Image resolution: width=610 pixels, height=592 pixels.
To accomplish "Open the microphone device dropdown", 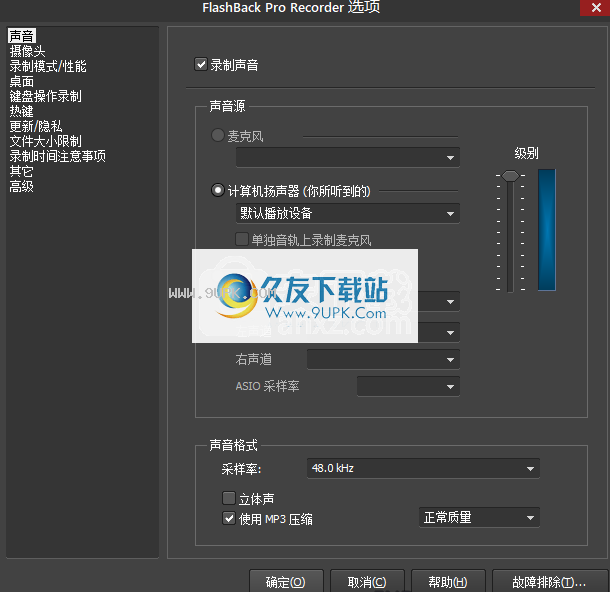I will click(347, 158).
